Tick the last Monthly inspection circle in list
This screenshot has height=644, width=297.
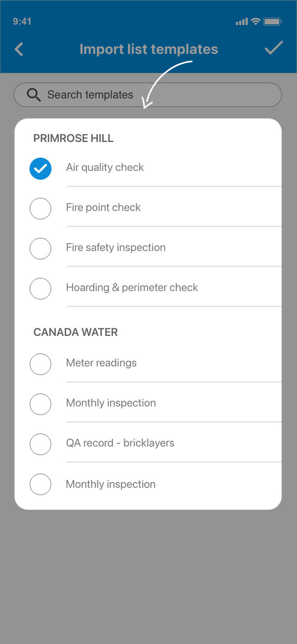(x=40, y=484)
